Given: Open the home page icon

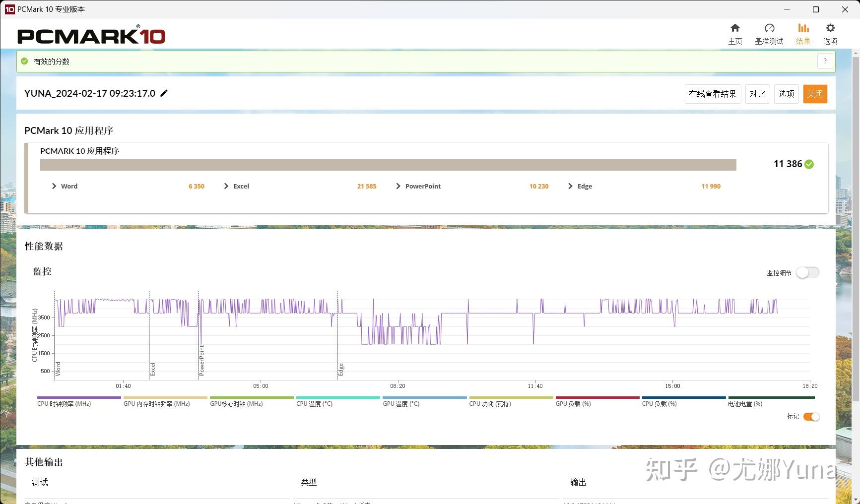Looking at the screenshot, I should (x=735, y=28).
